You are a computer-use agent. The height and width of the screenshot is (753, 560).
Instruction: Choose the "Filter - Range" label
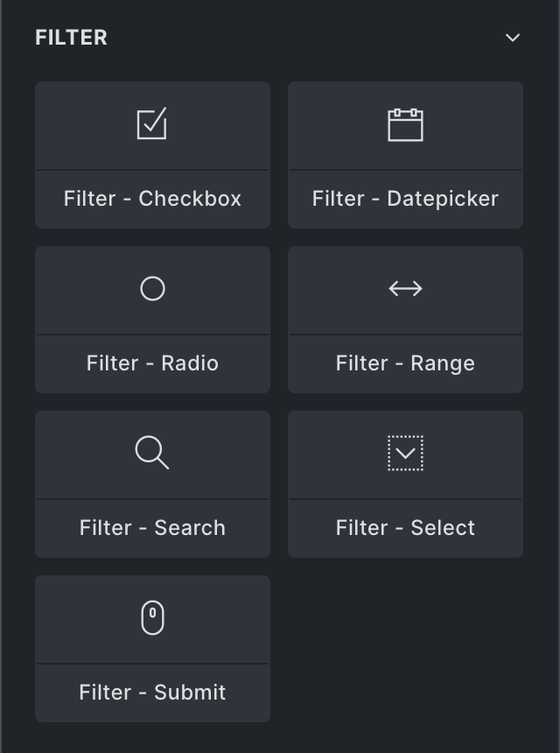coord(405,363)
